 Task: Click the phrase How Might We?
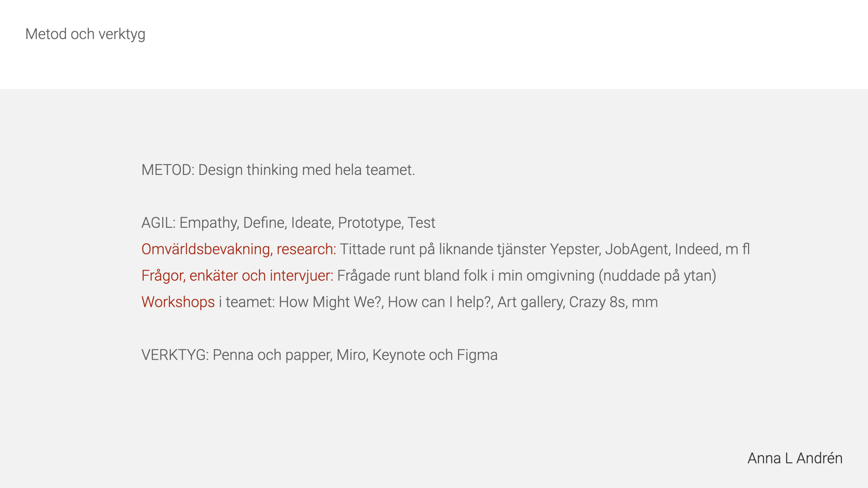[x=331, y=302]
